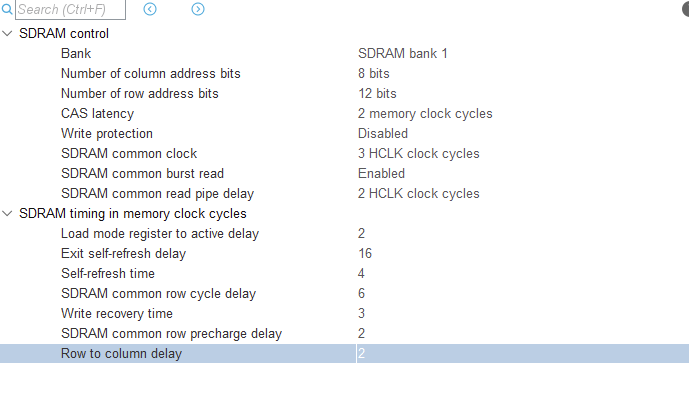This screenshot has width=689, height=415.
Task: Select the Self-refresh time parameter
Action: 108,273
